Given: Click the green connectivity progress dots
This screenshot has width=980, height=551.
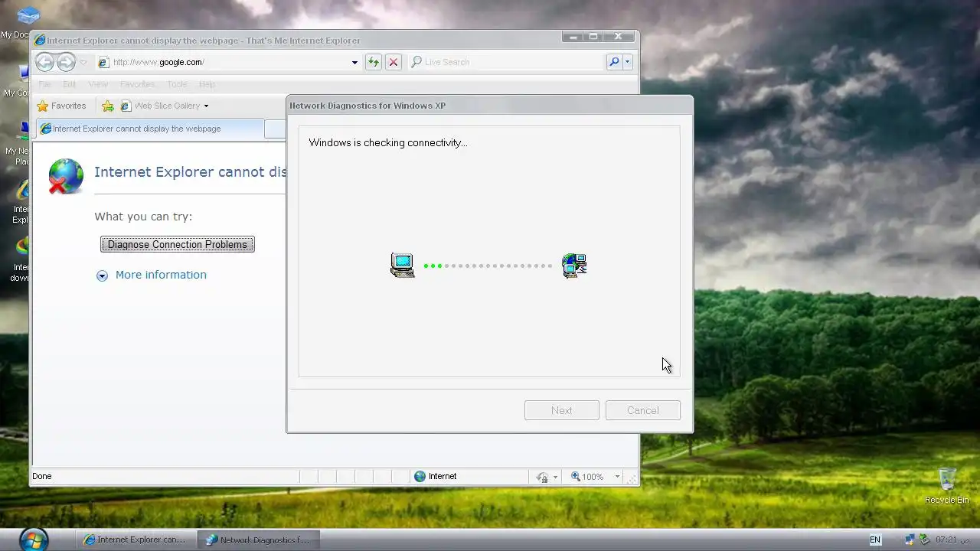Looking at the screenshot, I should tap(433, 266).
